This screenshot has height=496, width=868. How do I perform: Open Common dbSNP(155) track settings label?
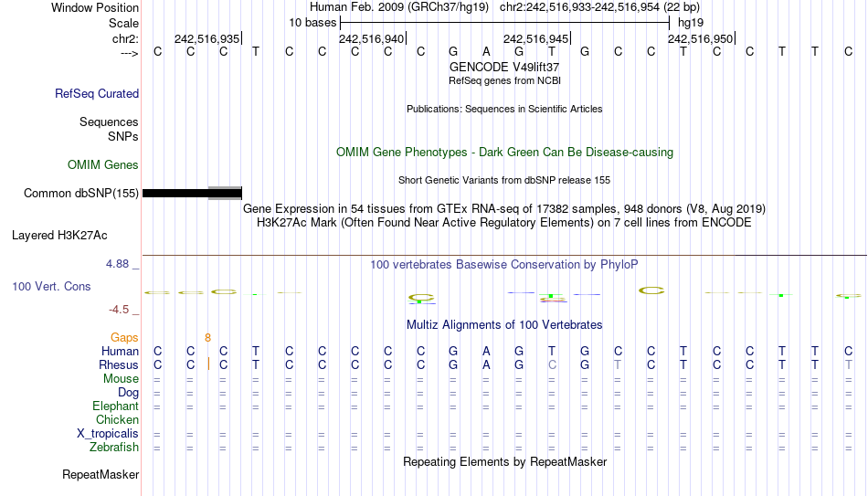(80, 194)
